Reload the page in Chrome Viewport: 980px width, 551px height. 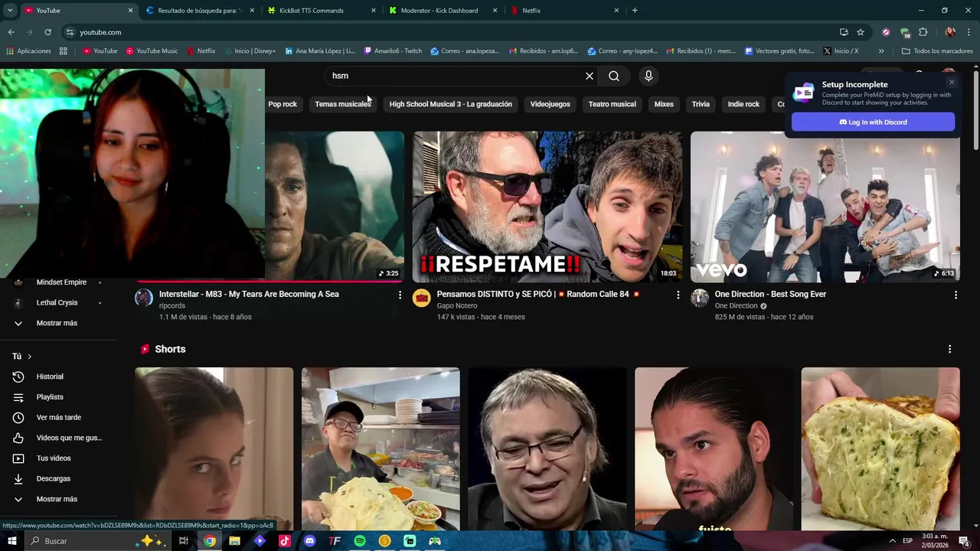[47, 32]
